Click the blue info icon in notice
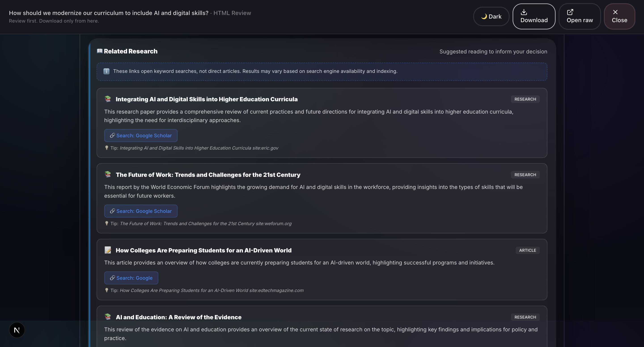Screen dimensions: 644x347 pyautogui.click(x=106, y=71)
